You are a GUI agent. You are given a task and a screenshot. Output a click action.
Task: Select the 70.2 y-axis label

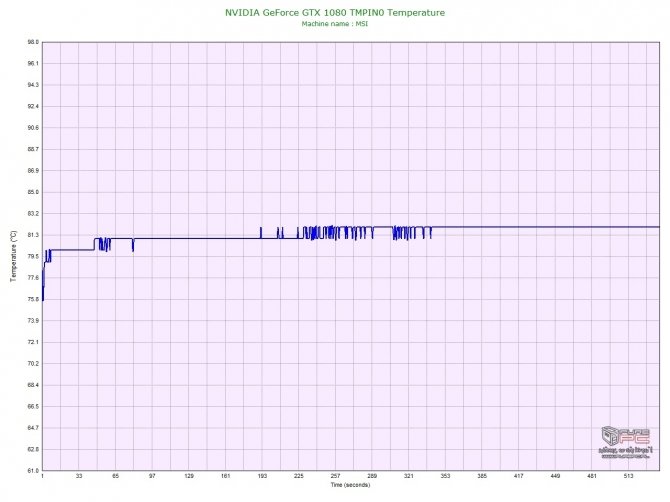pos(33,364)
